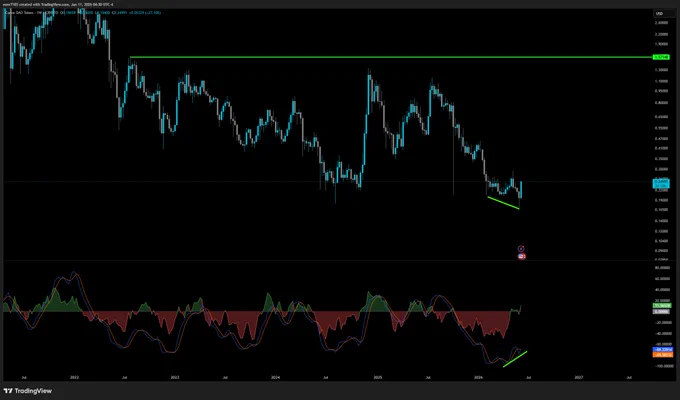Open the purple circular event icon on chart
Screen dimensions: 680x400
(521, 249)
